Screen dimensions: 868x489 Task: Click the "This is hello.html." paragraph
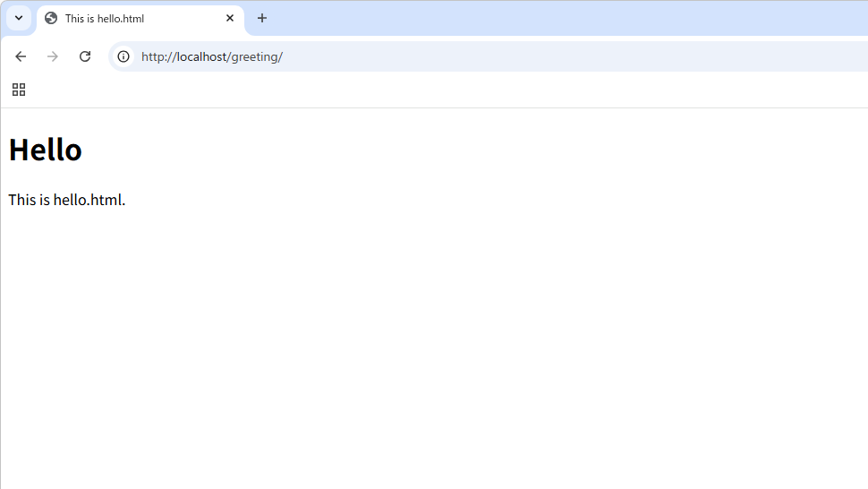pyautogui.click(x=67, y=200)
